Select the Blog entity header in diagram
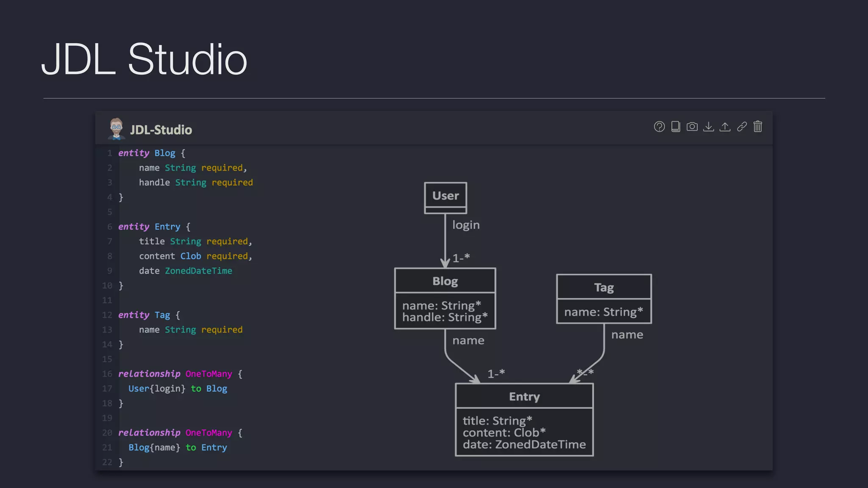 [x=445, y=281]
